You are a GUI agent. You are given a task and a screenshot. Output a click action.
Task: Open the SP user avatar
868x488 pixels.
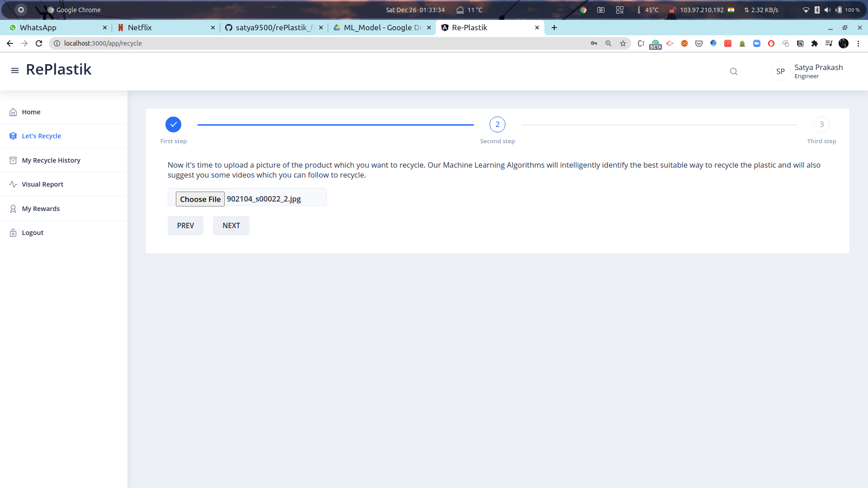[780, 71]
